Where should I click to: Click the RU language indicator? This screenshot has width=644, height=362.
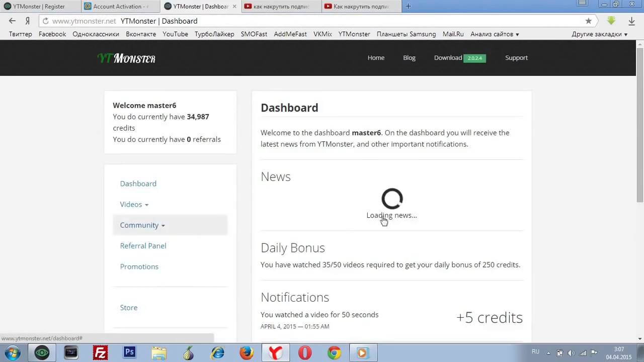click(x=535, y=352)
